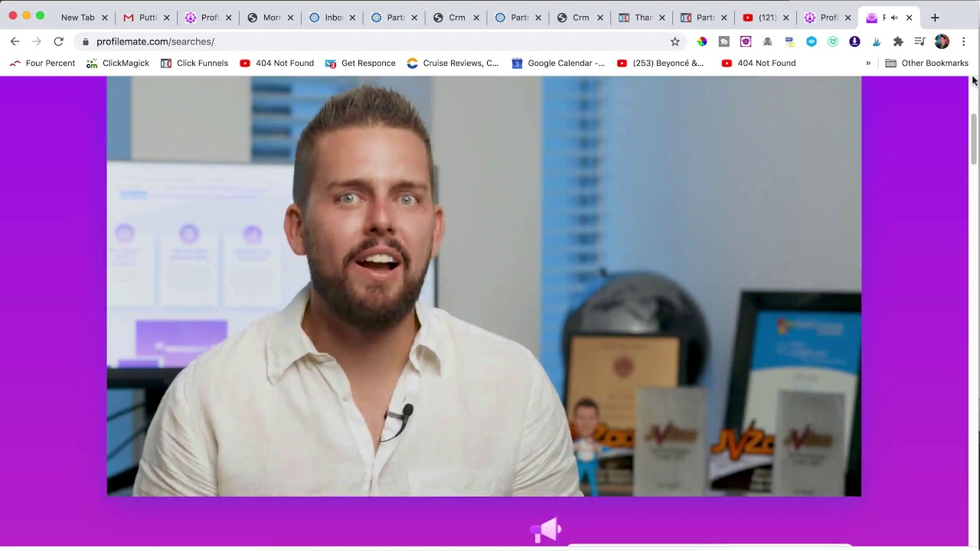Open the Get Responce bookmark
This screenshot has width=980, height=551.
click(x=361, y=64)
